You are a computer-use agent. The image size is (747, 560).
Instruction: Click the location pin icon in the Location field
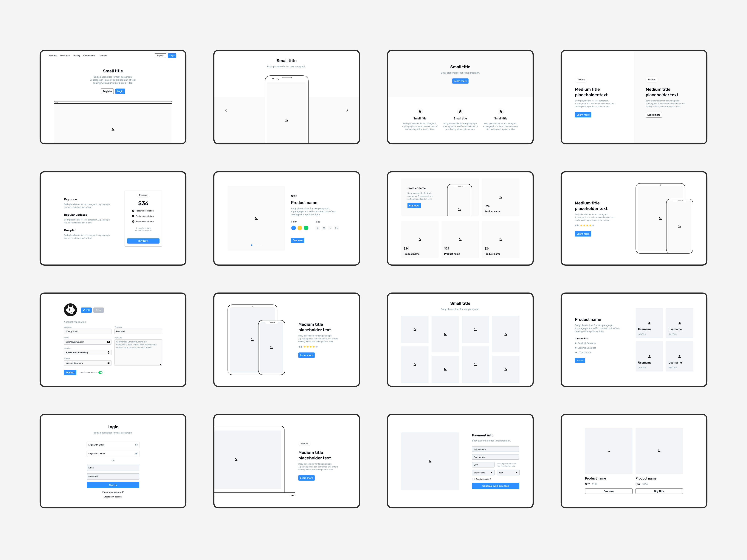(x=108, y=352)
